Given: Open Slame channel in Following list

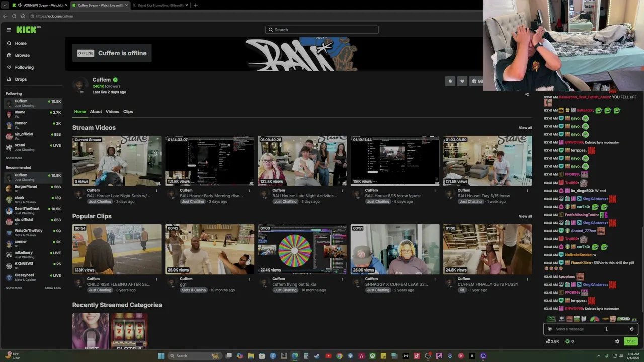Looking at the screenshot, I should coord(33,114).
